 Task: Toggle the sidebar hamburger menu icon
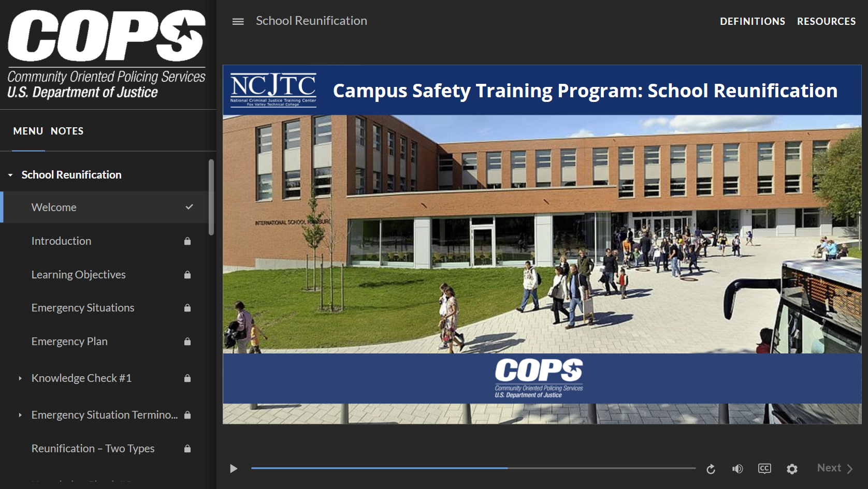[x=238, y=21]
